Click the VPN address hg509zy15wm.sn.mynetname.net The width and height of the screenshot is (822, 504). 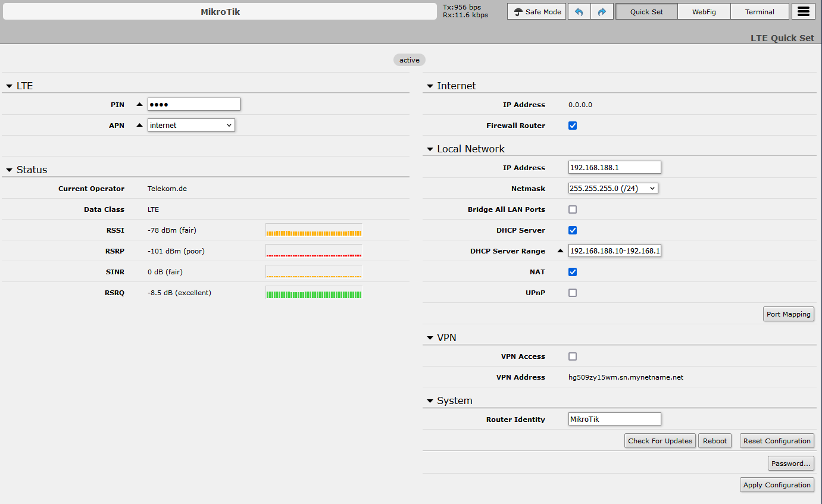[x=626, y=377]
